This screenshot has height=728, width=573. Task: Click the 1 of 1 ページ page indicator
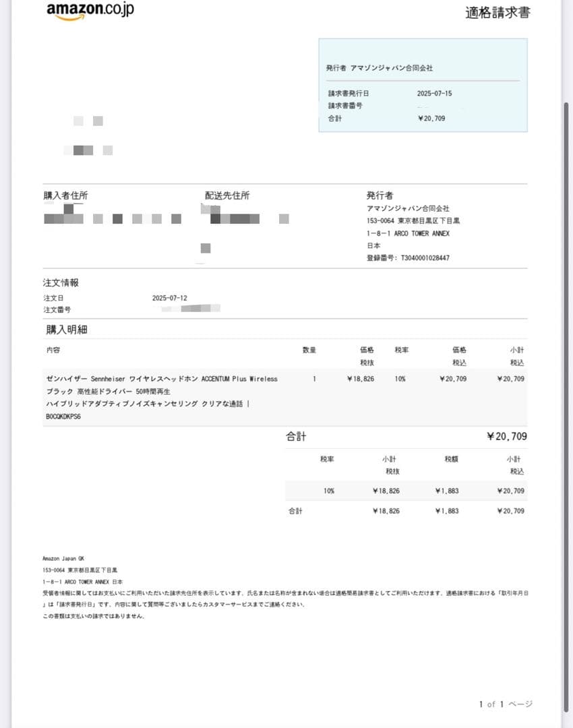coord(506,704)
